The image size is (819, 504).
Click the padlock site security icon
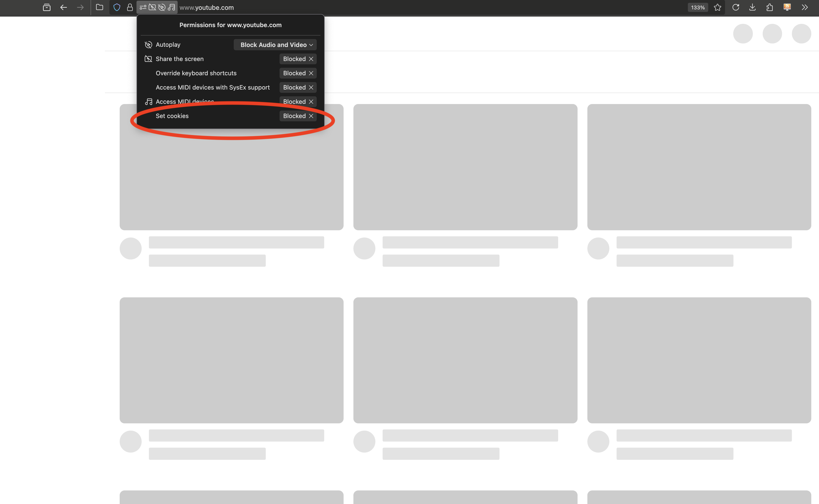pos(130,7)
